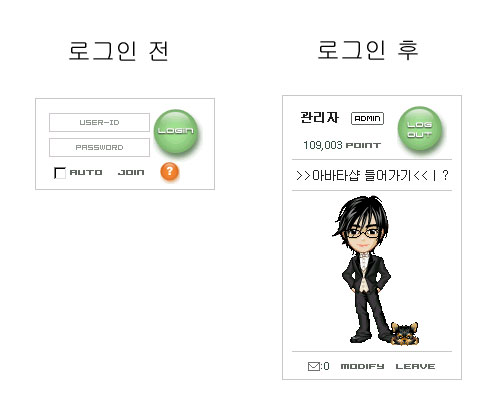Click the AUTO label text
500x400 pixels.
(x=86, y=172)
